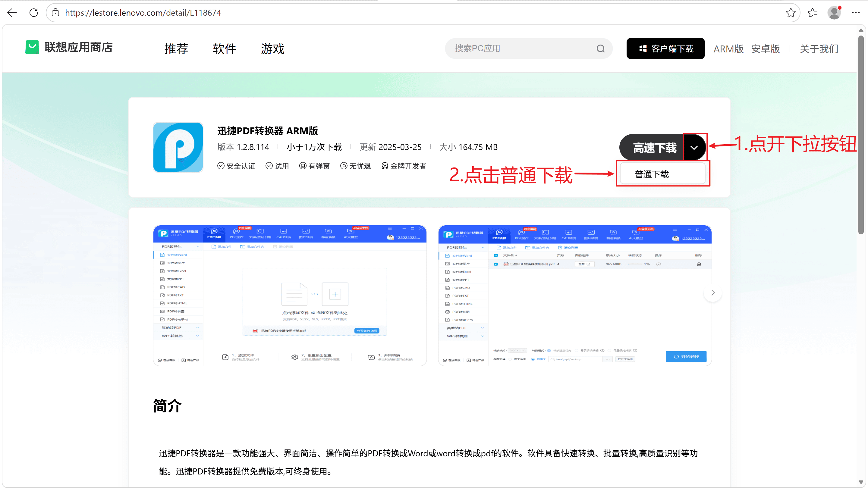Open the second app screenshot thumbnail
This screenshot has height=488, width=868.
tap(575, 295)
